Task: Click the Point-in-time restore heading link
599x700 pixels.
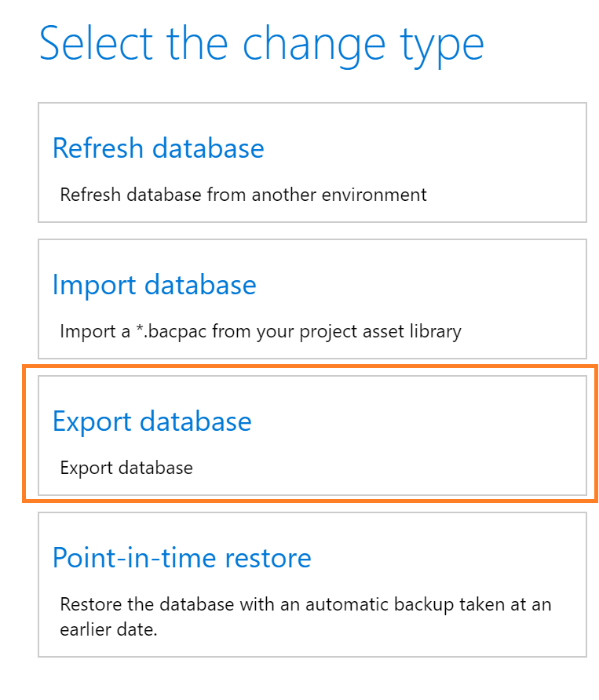Action: tap(181, 558)
